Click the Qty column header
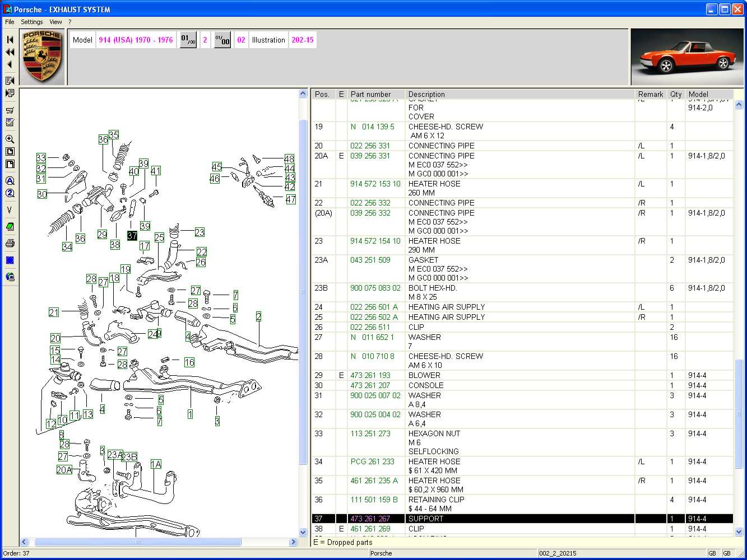747x560 pixels. [x=676, y=94]
